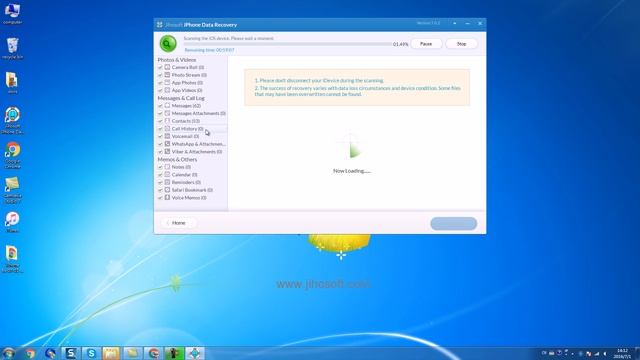The height and width of the screenshot is (360, 640).
Task: Click the Photo Stream category icon
Action: click(167, 75)
